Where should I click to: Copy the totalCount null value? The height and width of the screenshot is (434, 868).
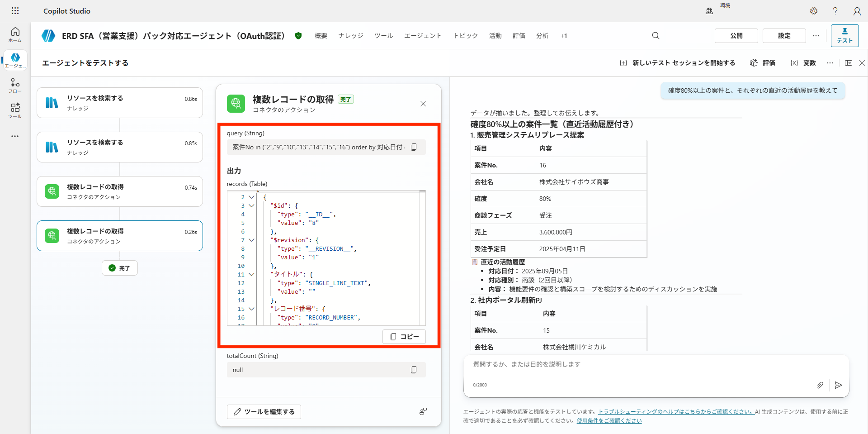414,370
